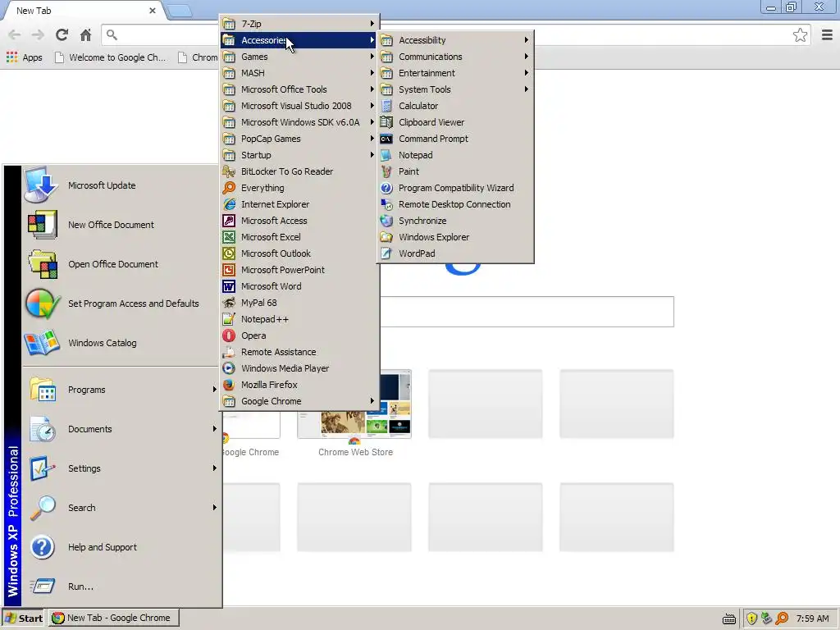Image resolution: width=840 pixels, height=630 pixels.
Task: Click the Start button
Action: pyautogui.click(x=24, y=619)
